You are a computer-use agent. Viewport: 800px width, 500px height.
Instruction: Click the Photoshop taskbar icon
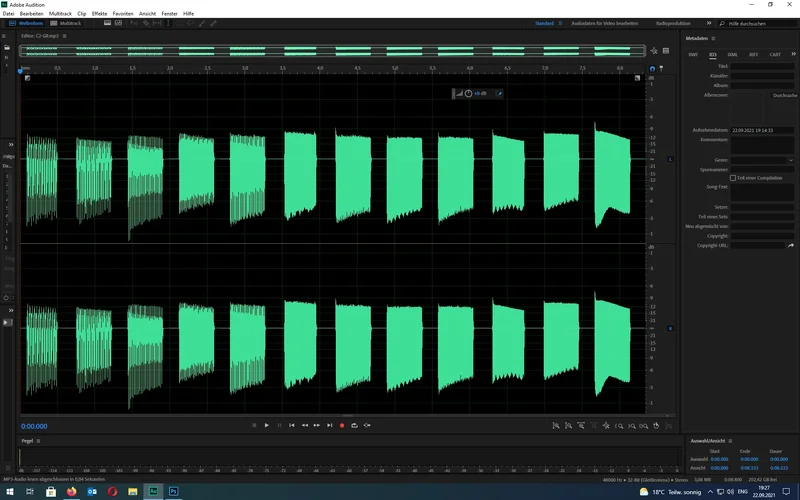(x=172, y=492)
